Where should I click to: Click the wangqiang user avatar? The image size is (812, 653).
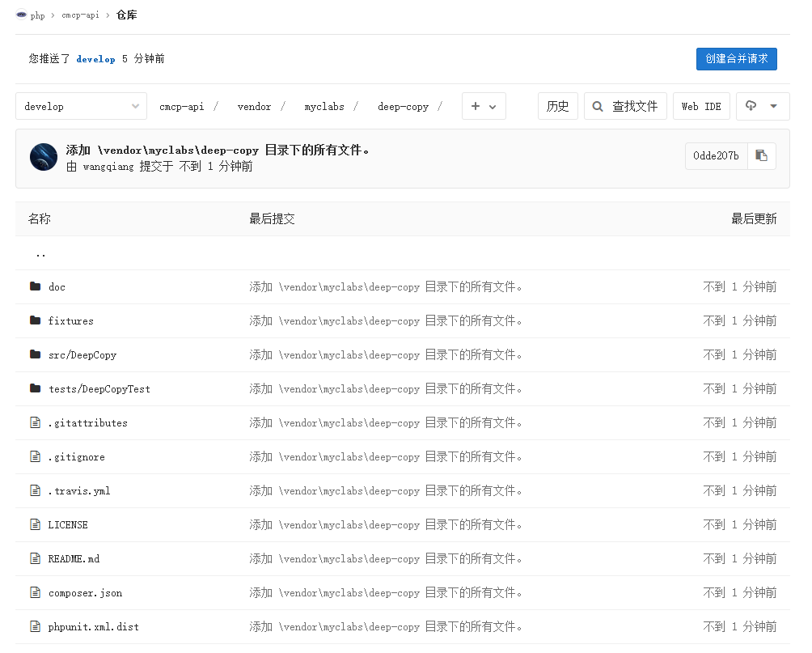click(44, 157)
